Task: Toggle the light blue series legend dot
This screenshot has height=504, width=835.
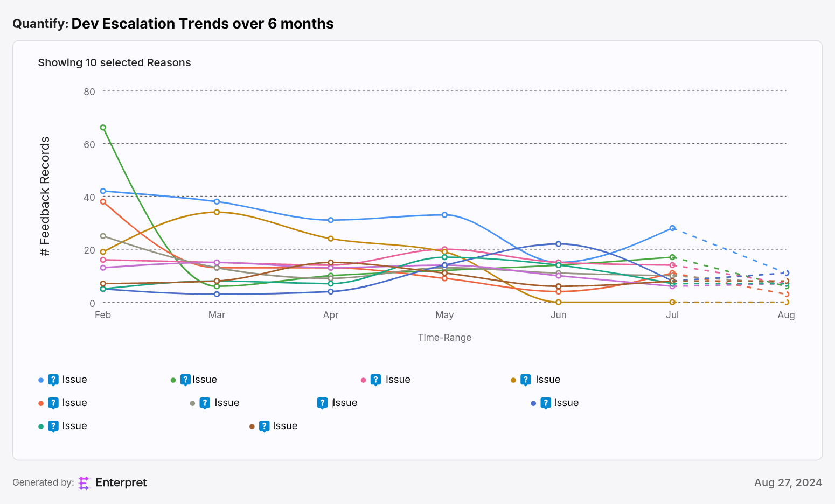Action: (41, 380)
